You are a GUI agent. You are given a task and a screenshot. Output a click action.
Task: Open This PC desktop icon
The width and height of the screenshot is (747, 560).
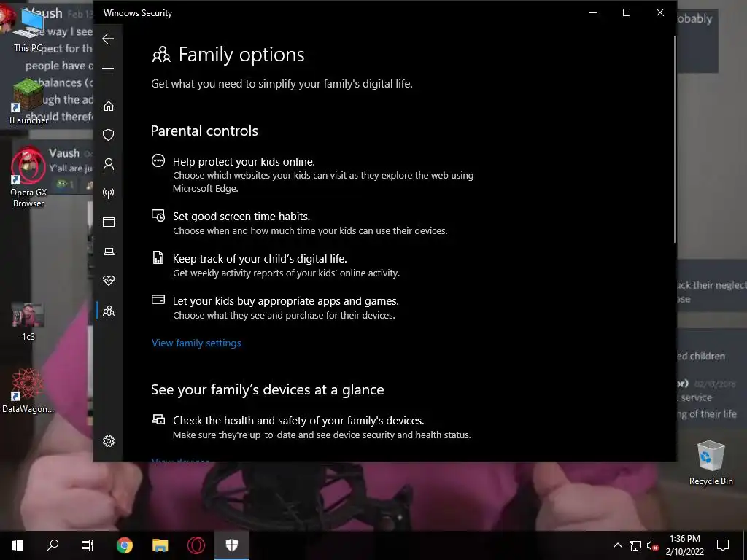(x=28, y=29)
